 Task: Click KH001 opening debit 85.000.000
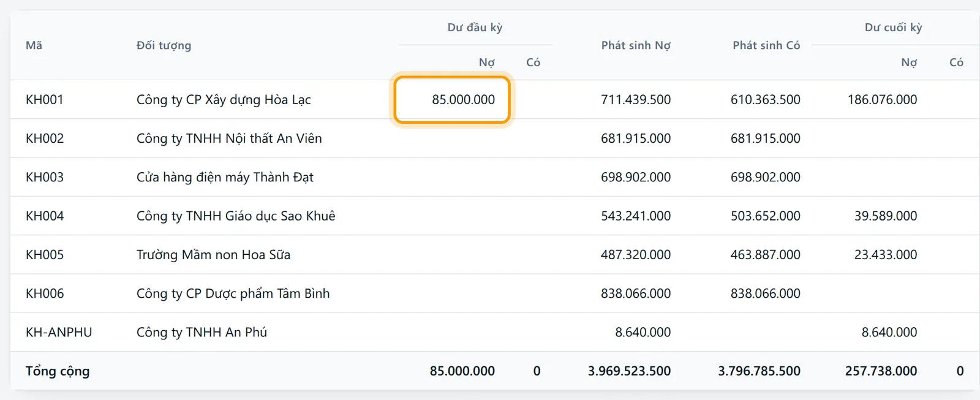click(x=463, y=99)
